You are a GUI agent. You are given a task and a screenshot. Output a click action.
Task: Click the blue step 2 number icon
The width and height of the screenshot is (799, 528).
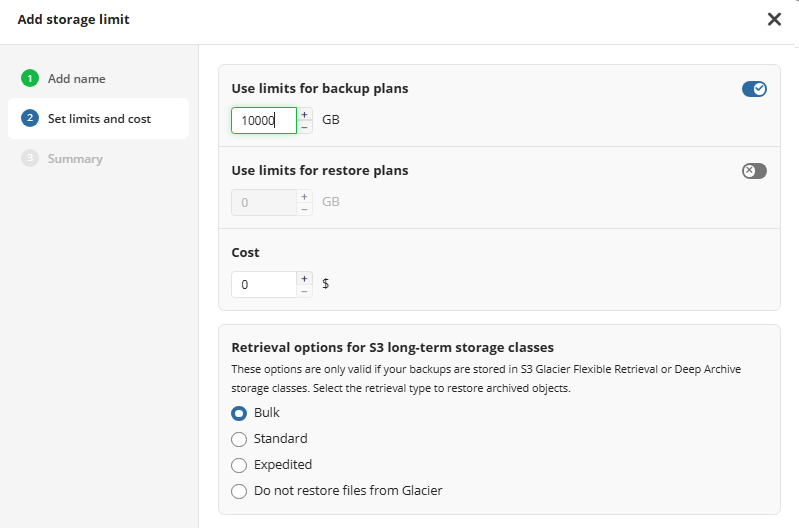point(29,118)
